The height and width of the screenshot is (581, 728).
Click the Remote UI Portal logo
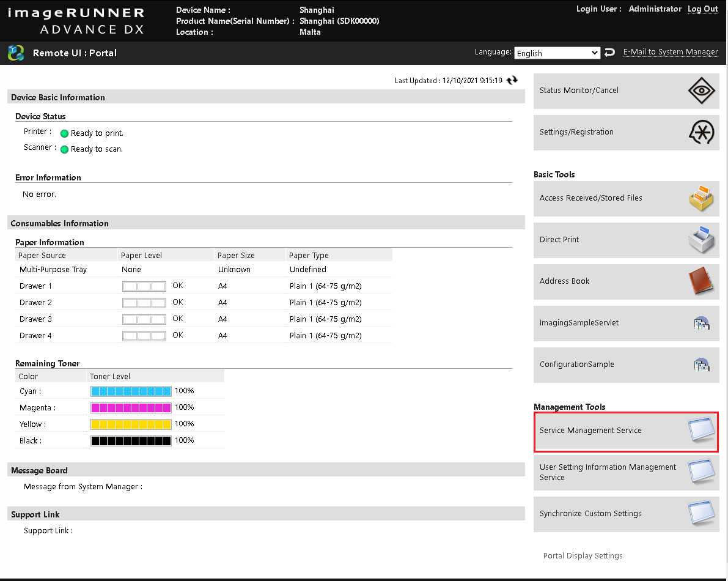pyautogui.click(x=16, y=53)
